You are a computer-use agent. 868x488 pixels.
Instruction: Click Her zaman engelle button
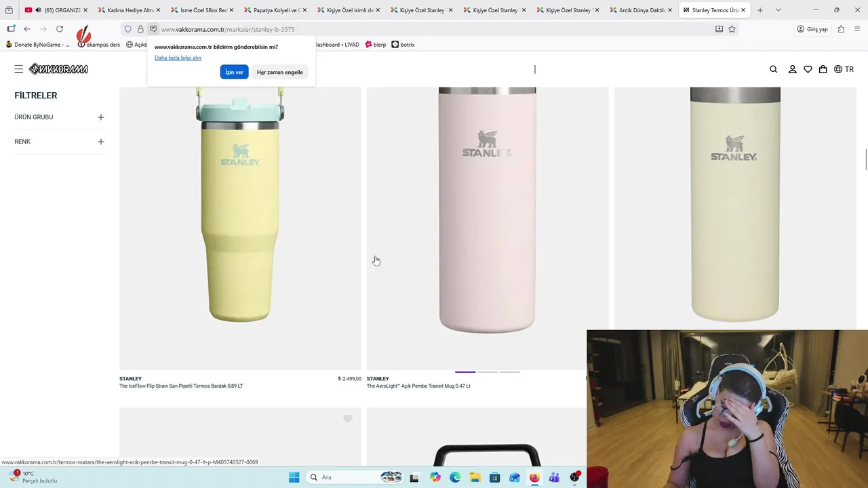click(x=279, y=72)
